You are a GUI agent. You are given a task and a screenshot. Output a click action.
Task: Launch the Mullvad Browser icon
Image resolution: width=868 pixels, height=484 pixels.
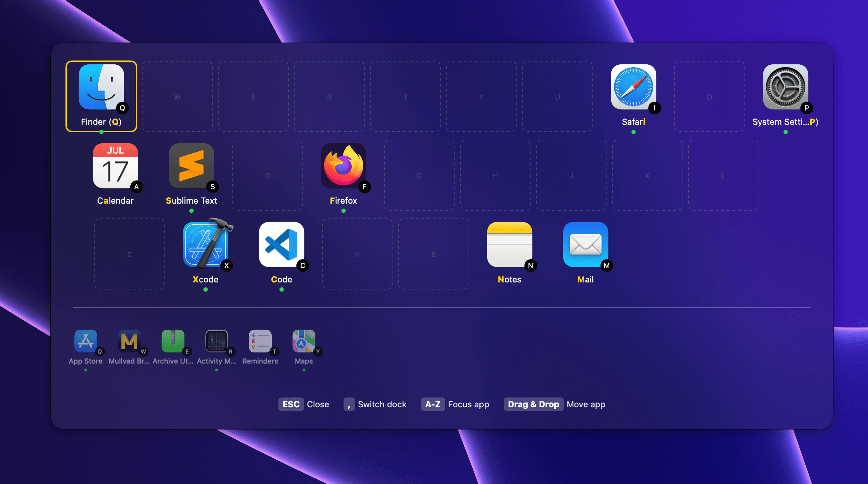point(129,341)
